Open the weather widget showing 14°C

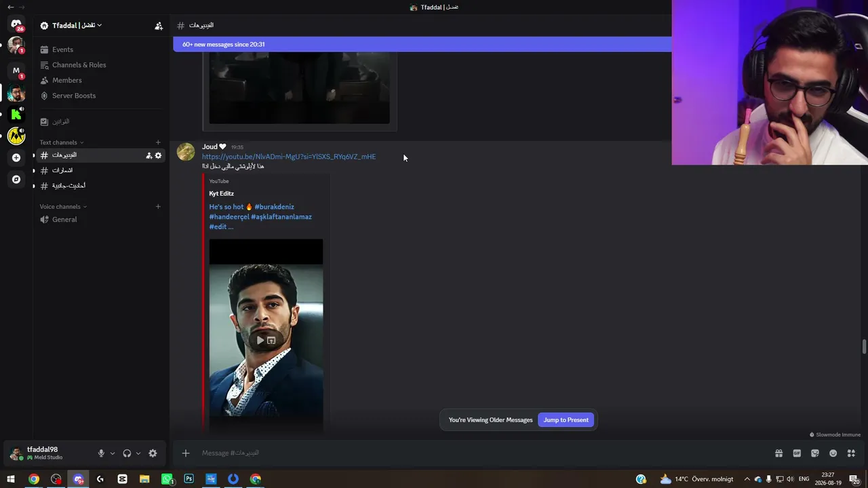click(x=696, y=479)
